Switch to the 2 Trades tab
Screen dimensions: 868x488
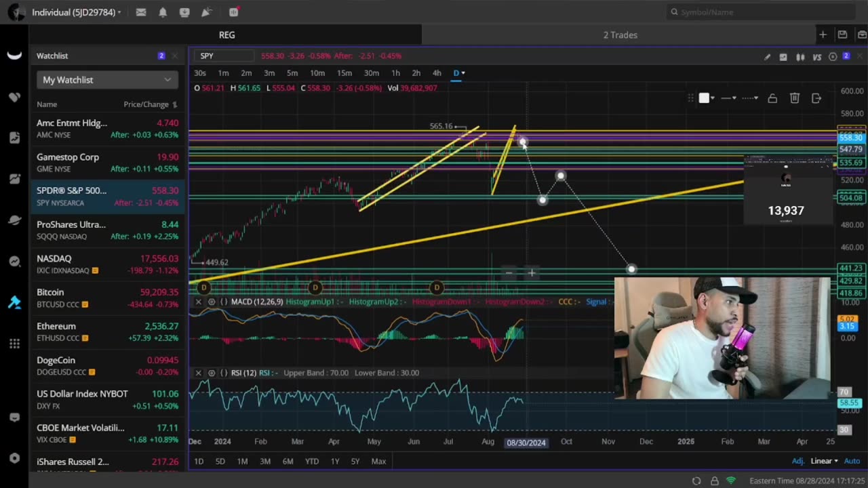(620, 35)
